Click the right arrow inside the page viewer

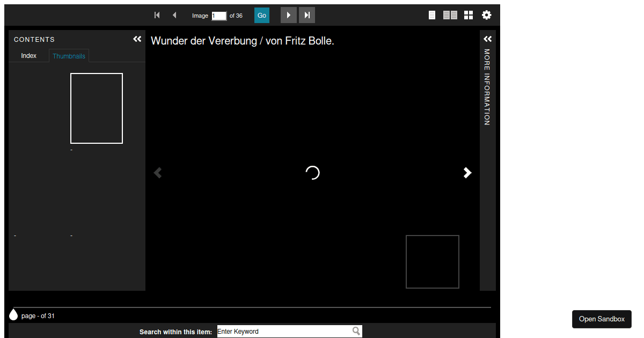point(467,173)
